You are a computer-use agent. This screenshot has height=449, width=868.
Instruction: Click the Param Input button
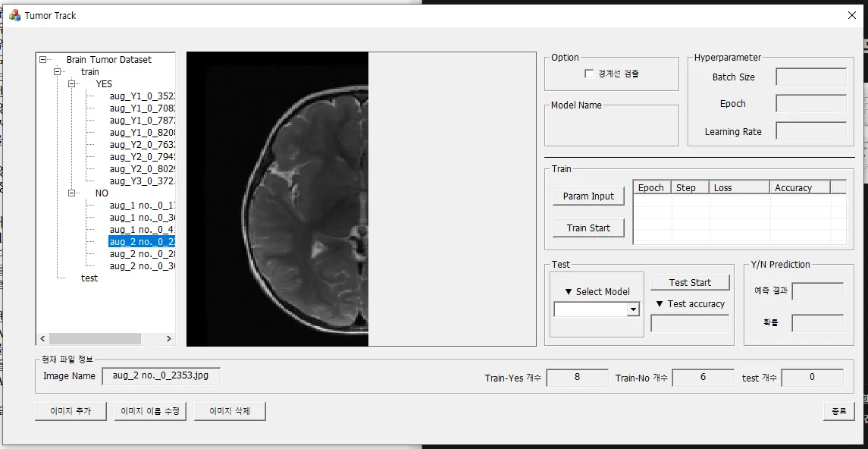(588, 196)
